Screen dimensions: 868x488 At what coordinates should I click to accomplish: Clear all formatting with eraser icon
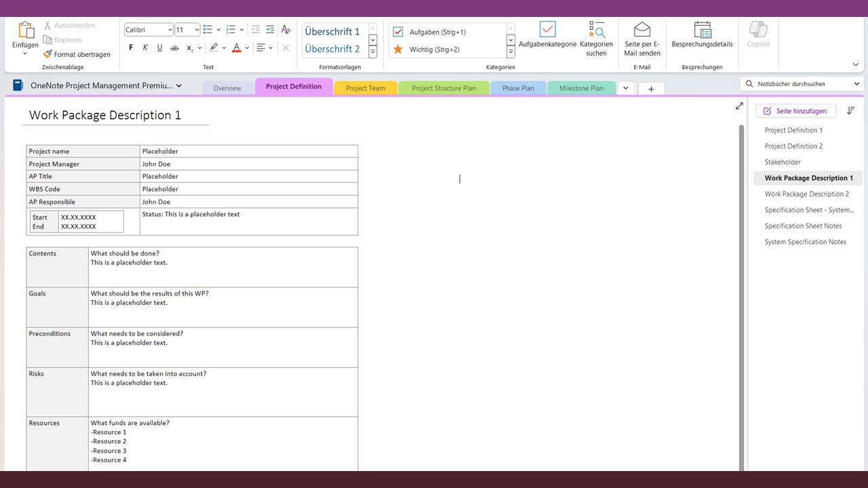(x=285, y=30)
